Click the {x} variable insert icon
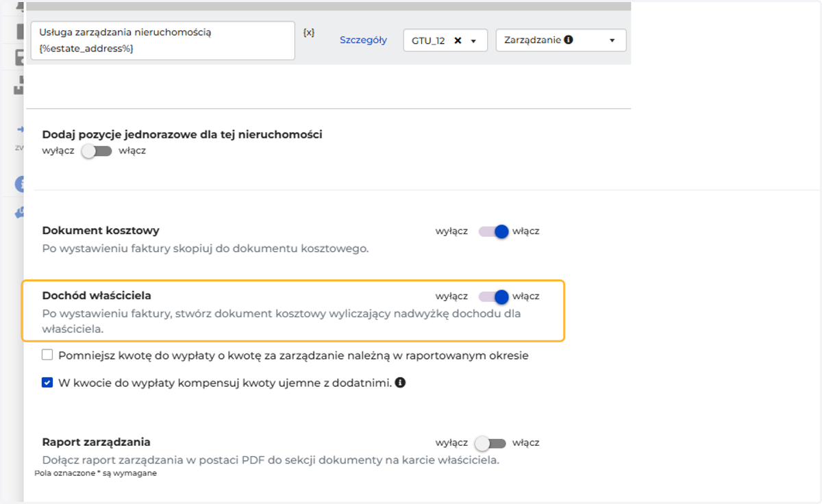 [x=309, y=32]
